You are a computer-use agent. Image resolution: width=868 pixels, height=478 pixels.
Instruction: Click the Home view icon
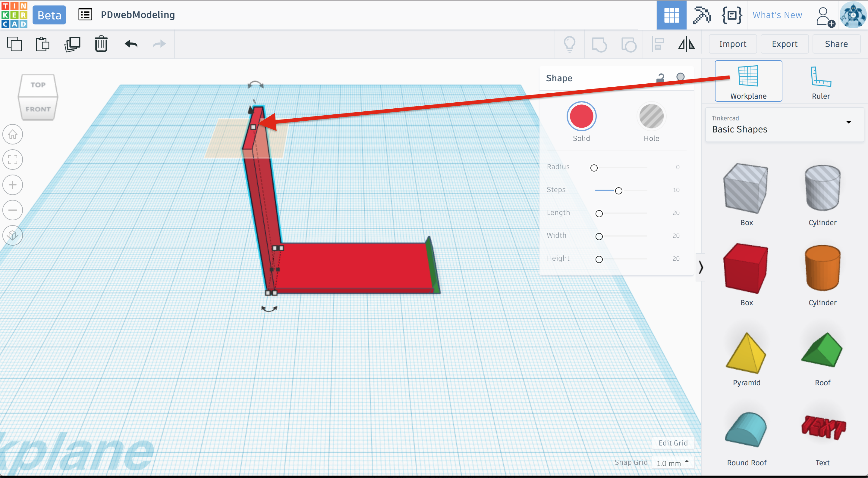pos(13,134)
